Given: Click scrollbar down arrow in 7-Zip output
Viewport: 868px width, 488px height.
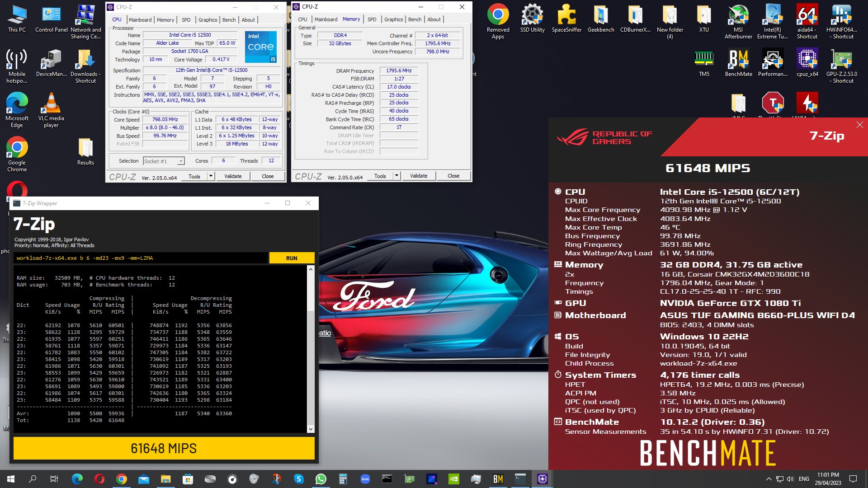Looking at the screenshot, I should point(311,429).
